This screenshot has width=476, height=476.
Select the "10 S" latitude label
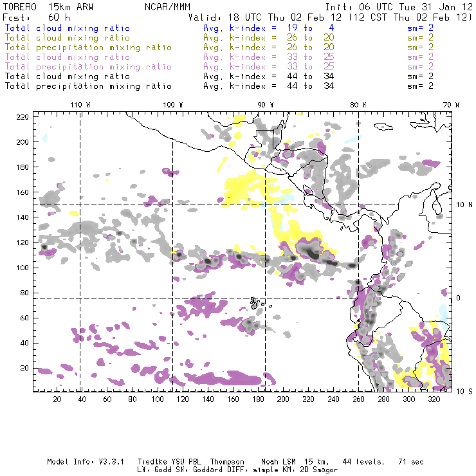click(x=464, y=392)
